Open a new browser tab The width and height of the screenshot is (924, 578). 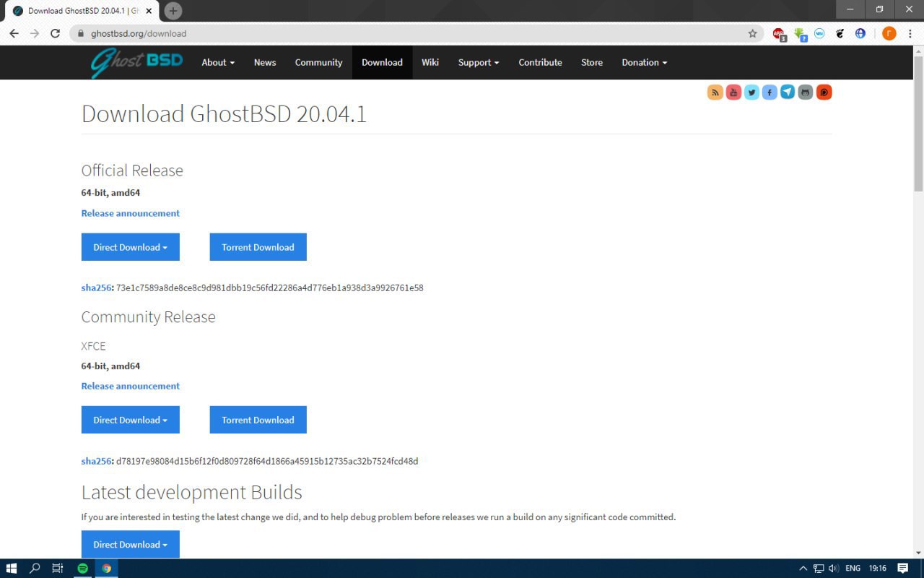173,11
